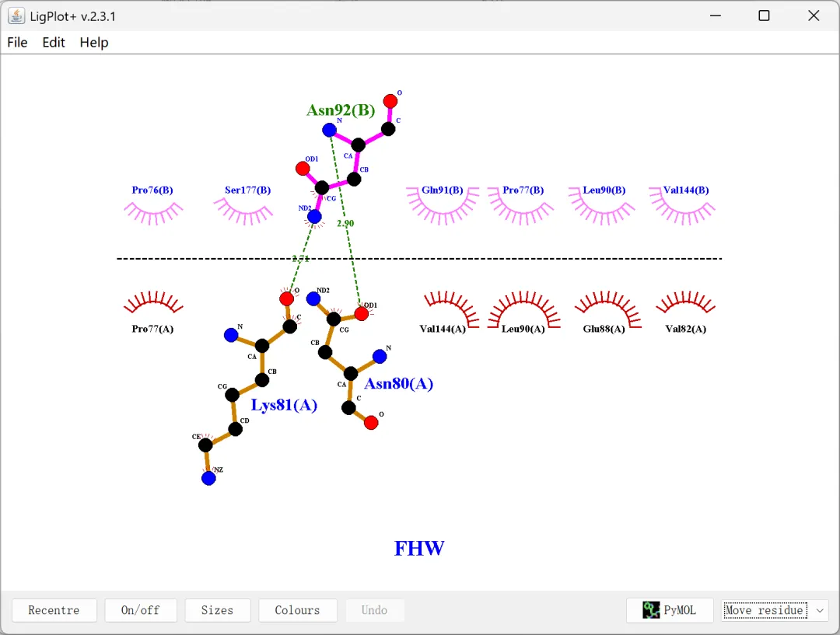Click the Ser177(B) hydrophobic contact arc
Viewport: 840px width, 635px height.
243,211
